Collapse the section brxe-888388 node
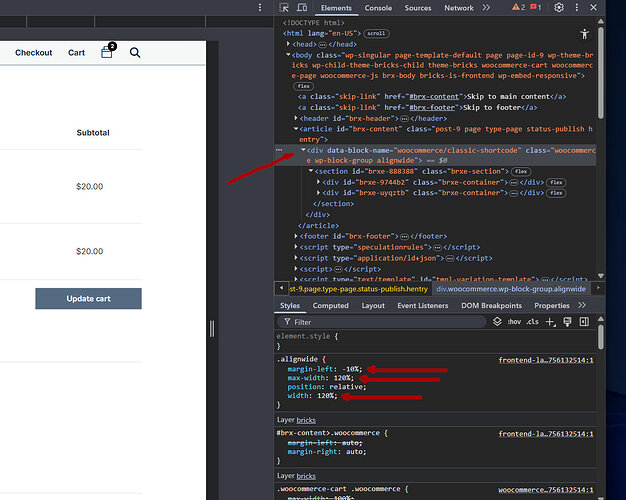The width and height of the screenshot is (626, 500). click(311, 171)
